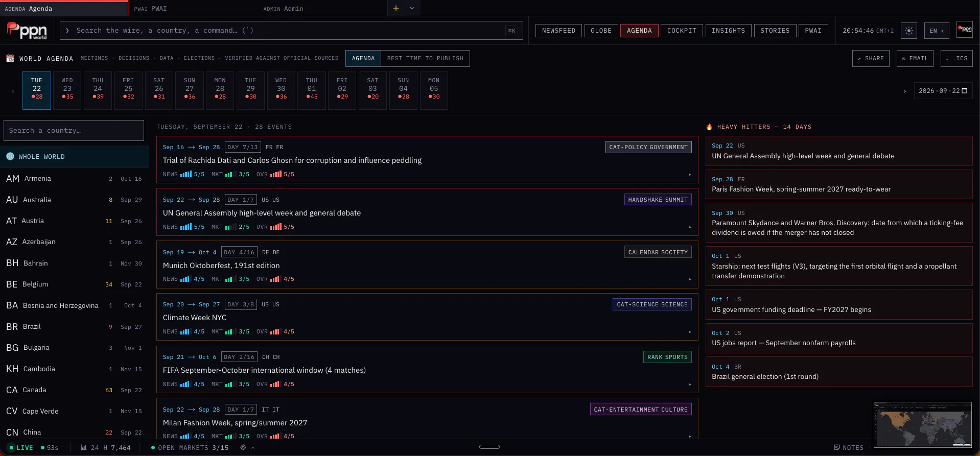Filter agenda by Canada
This screenshot has height=456, width=980.
tap(74, 390)
